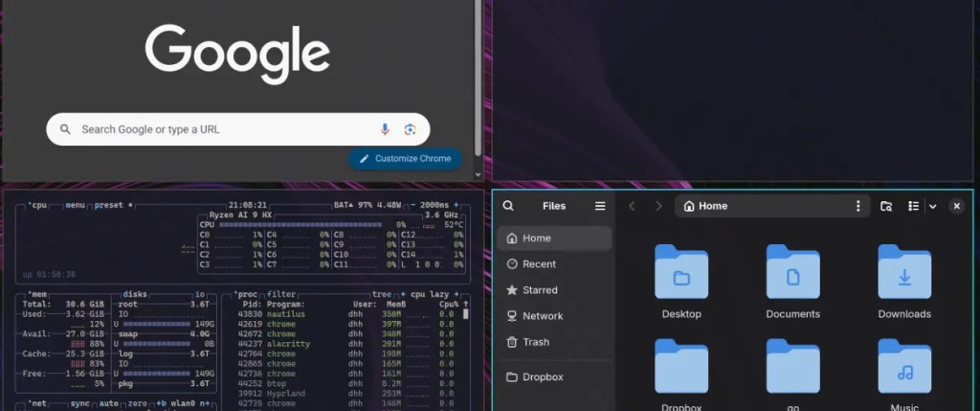Expand the view options chevron in Files

coord(932,206)
